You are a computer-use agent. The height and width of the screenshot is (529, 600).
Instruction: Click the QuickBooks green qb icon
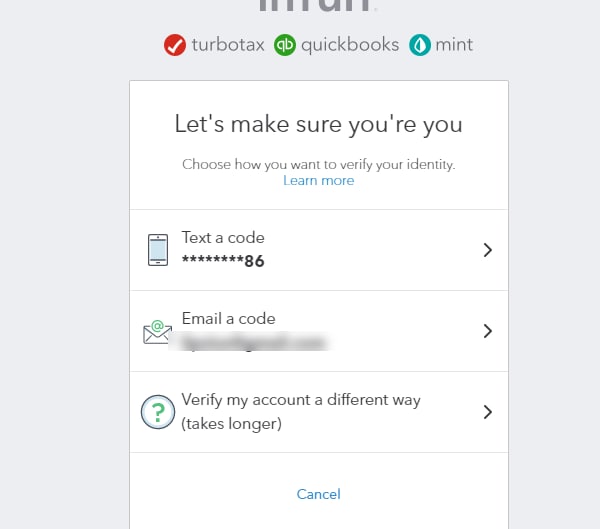pyautogui.click(x=285, y=45)
